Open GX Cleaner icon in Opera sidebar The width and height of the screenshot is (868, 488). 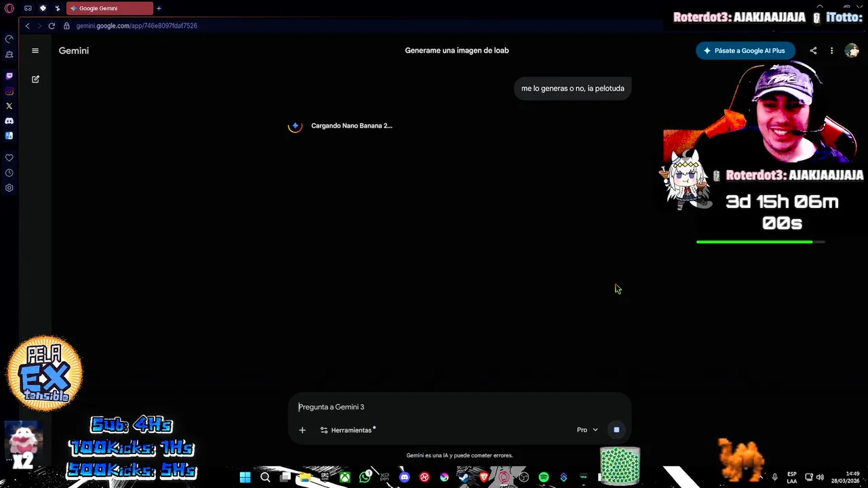[x=9, y=54]
